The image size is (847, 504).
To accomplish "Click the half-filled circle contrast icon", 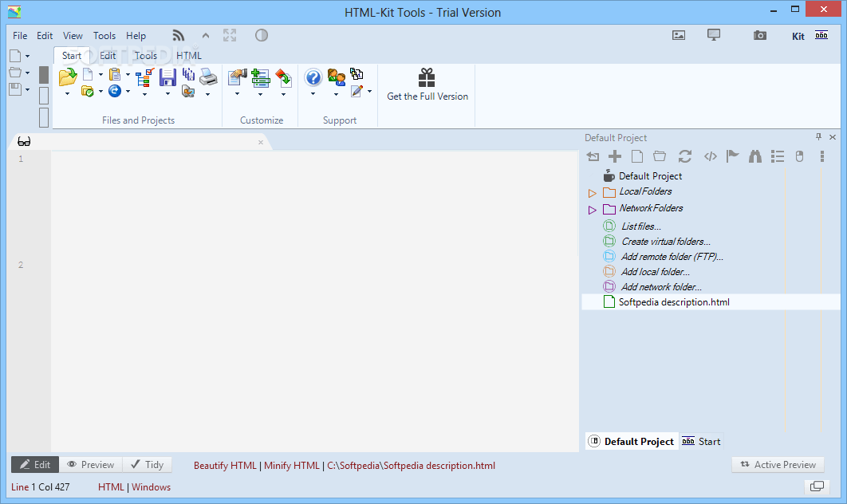I will click(262, 36).
